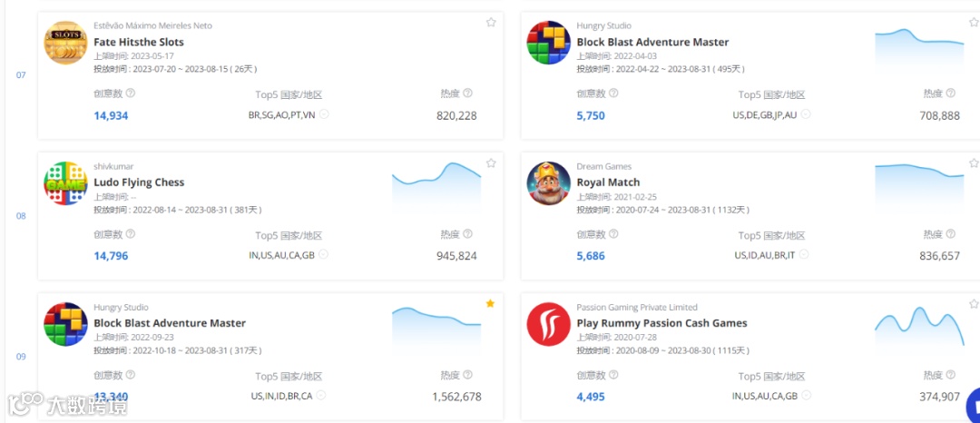Open the red Play Rummy Passion app icon
The image size is (980, 423).
click(549, 324)
